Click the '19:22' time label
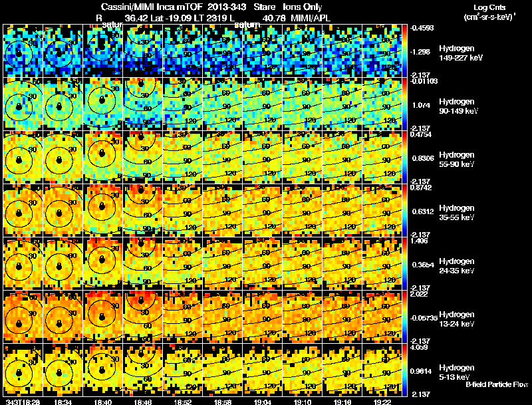 tap(382, 402)
